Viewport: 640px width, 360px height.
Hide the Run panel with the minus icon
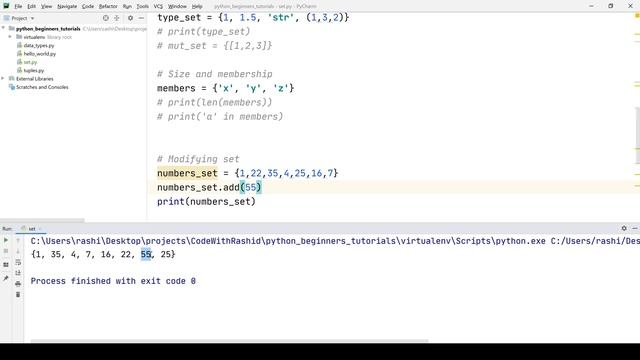[x=635, y=228]
